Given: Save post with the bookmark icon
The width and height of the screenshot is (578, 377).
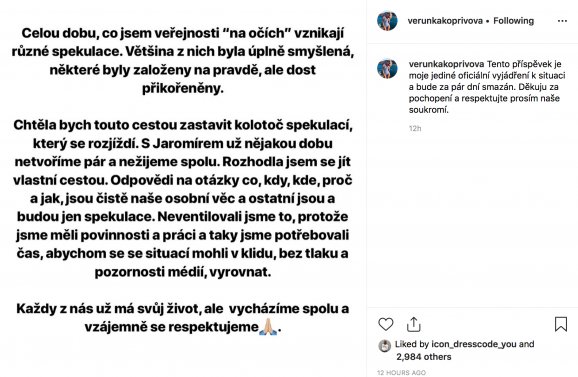Looking at the screenshot, I should (561, 324).
